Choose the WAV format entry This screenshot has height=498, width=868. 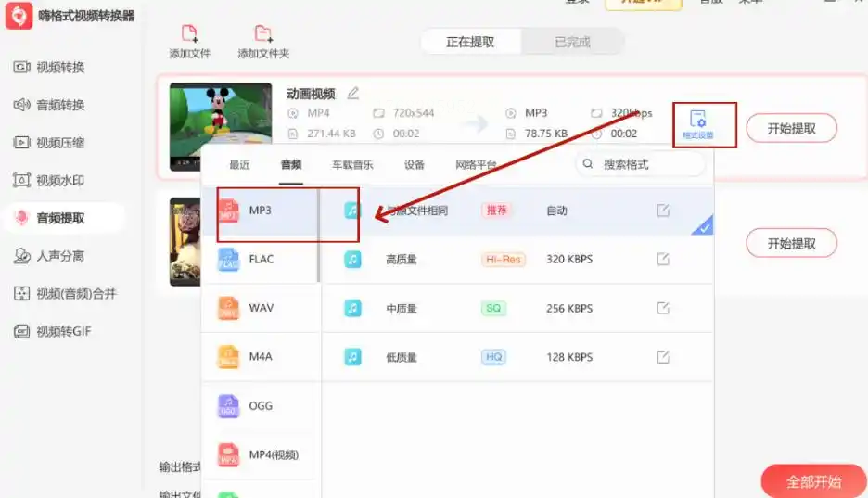(x=261, y=308)
